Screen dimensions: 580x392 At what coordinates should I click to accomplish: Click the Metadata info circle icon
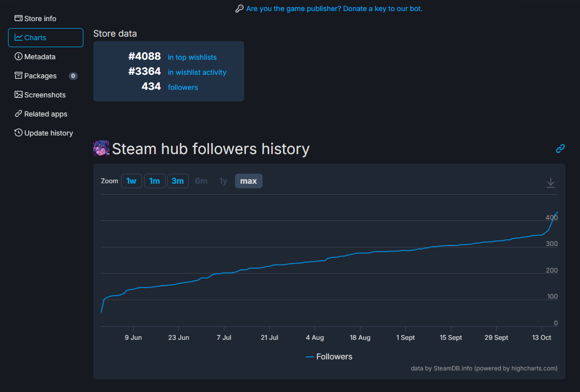pyautogui.click(x=19, y=56)
